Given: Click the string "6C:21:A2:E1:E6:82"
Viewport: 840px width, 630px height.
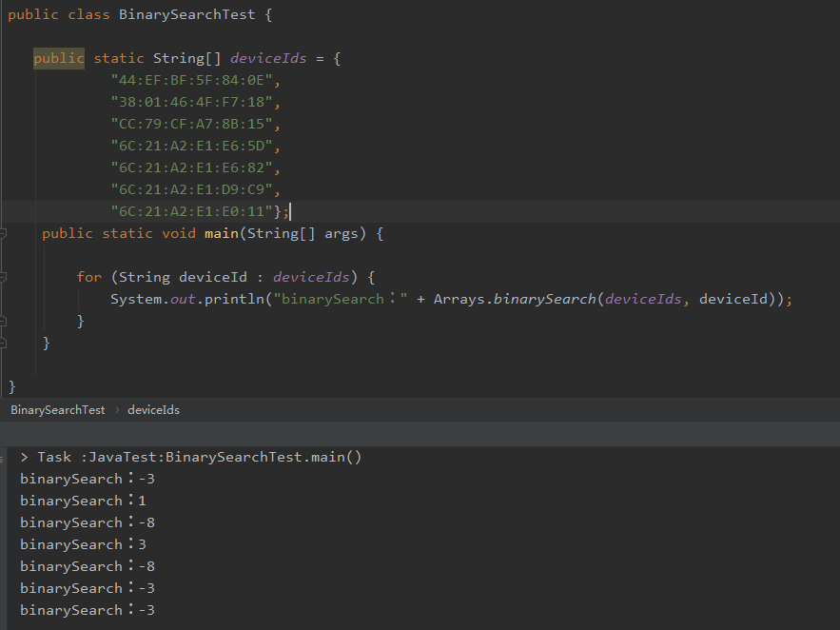Looking at the screenshot, I should (x=192, y=167).
